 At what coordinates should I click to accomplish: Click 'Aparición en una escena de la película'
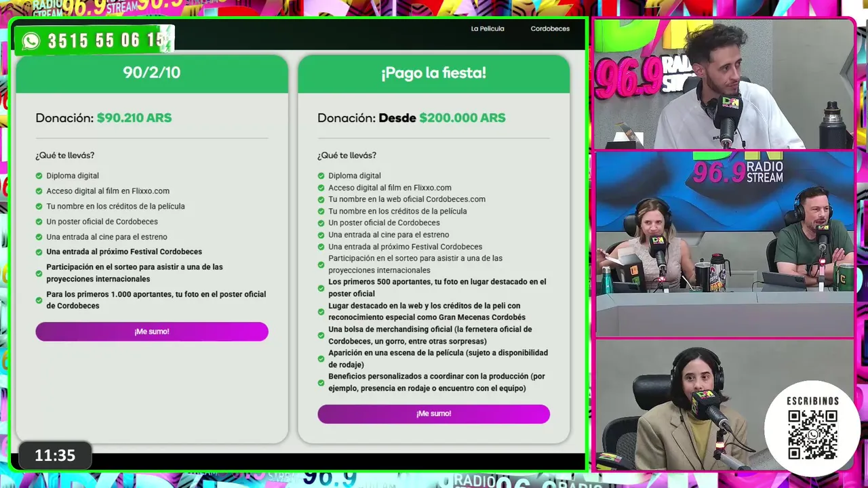click(438, 359)
